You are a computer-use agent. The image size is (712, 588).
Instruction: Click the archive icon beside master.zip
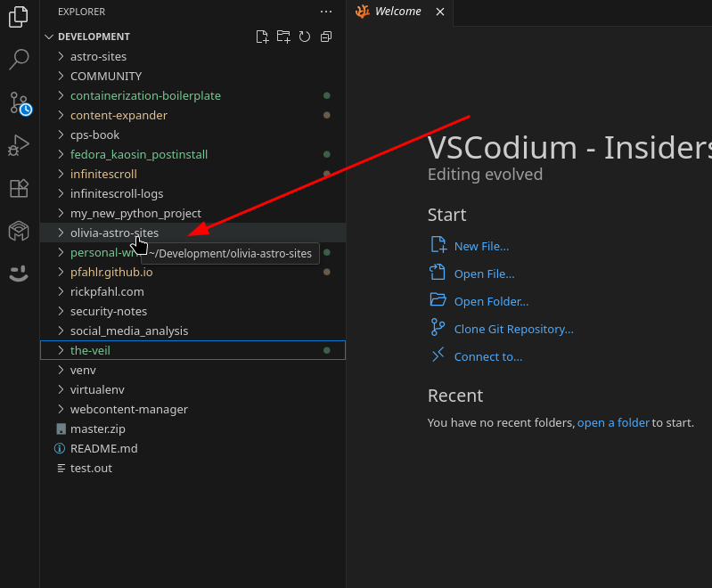(x=61, y=429)
